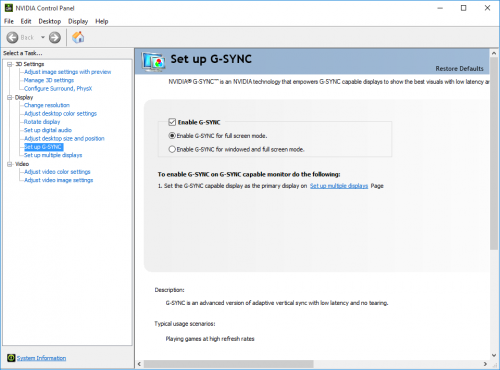Click the G-SYNC monitor header icon
500x370 pixels.
click(x=153, y=62)
